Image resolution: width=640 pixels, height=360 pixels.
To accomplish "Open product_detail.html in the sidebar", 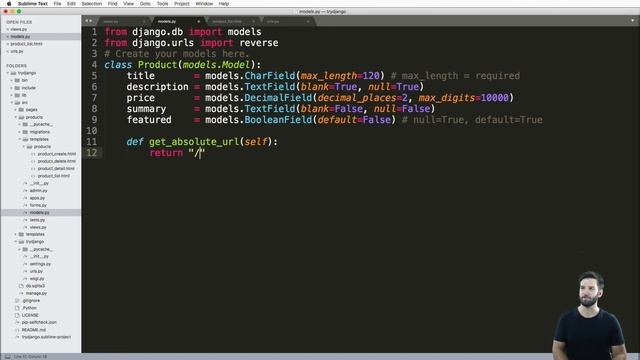I will tap(56, 169).
